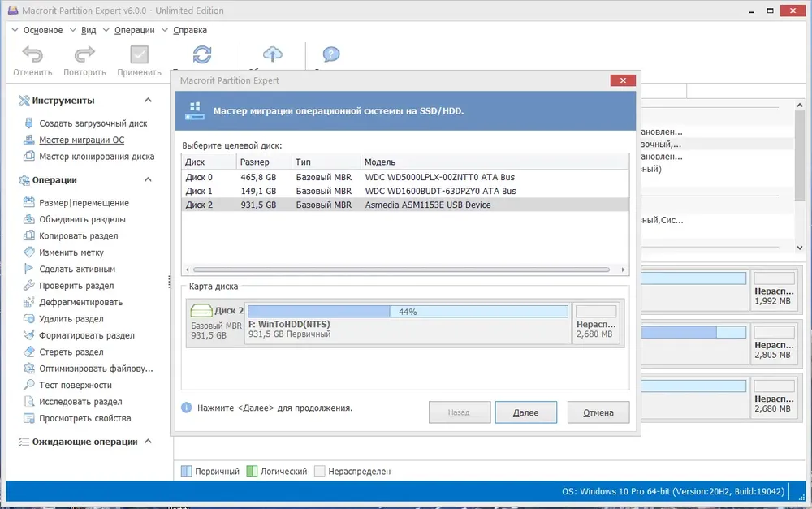Click the 2,805 MB unallocated block in main window
This screenshot has height=509, width=812.
(774, 344)
